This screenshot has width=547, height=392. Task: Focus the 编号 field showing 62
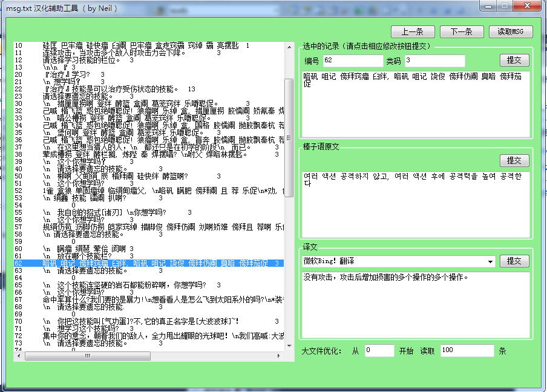[x=352, y=60]
